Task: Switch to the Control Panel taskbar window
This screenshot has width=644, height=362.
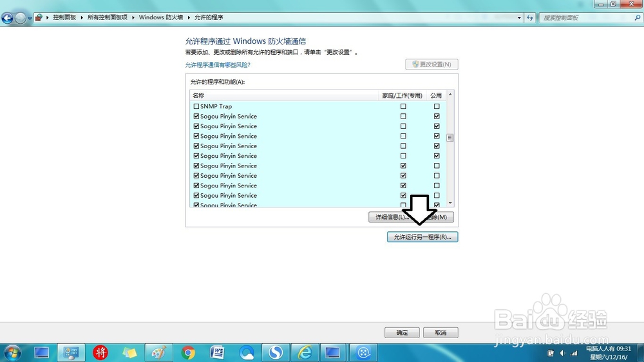Action: (71, 352)
